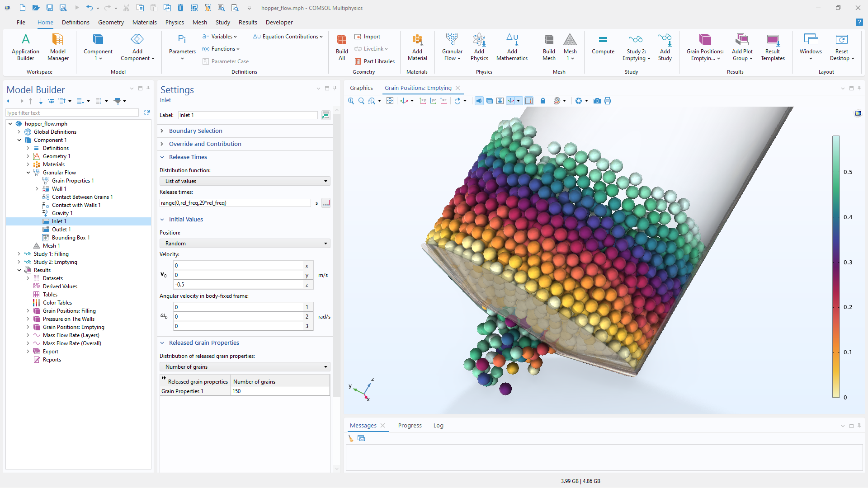Click the Release times input field
This screenshot has width=868, height=488.
[235, 203]
